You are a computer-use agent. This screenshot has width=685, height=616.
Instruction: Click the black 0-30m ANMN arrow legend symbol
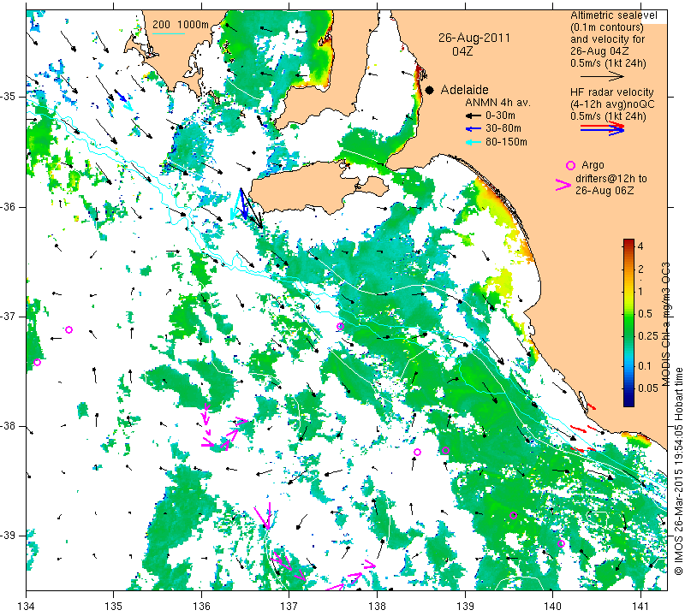point(473,116)
